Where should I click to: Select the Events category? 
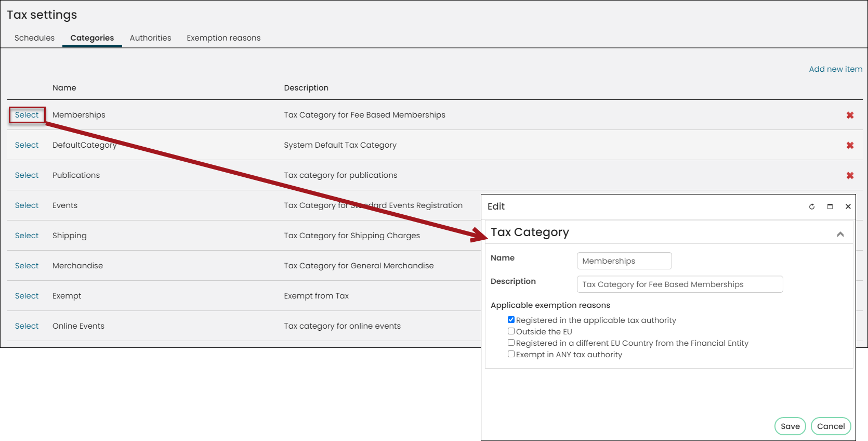pos(27,205)
